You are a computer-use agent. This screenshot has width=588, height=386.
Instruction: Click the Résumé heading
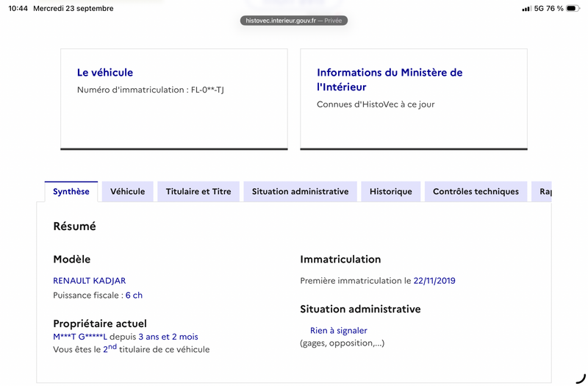coord(75,226)
